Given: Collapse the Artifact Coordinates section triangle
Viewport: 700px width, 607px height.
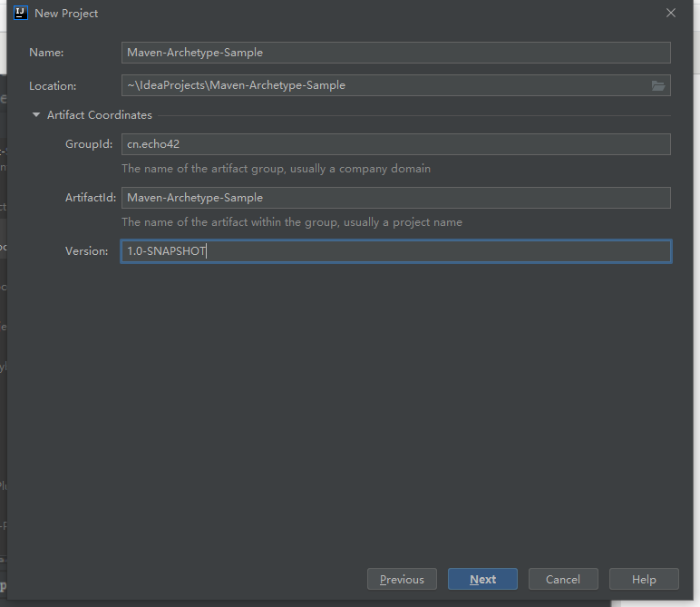Looking at the screenshot, I should 36,115.
